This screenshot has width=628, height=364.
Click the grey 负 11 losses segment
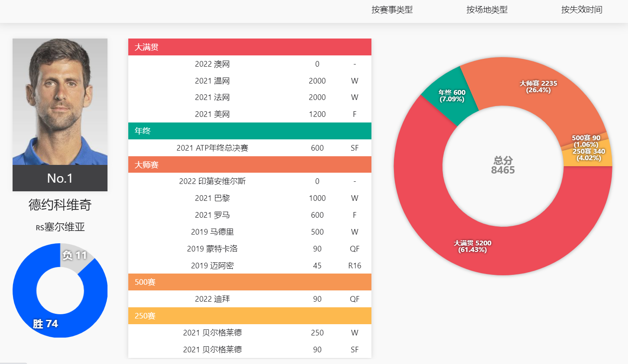[76, 256]
